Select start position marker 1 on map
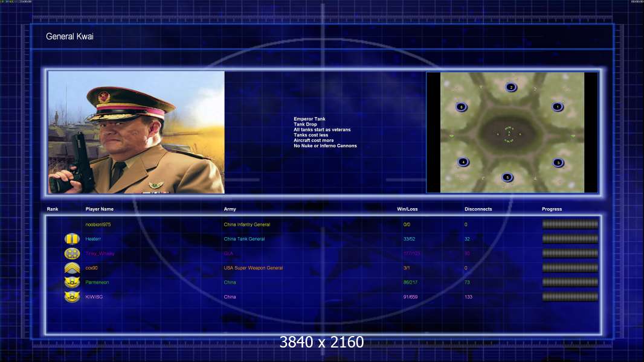644x362 pixels. click(558, 107)
